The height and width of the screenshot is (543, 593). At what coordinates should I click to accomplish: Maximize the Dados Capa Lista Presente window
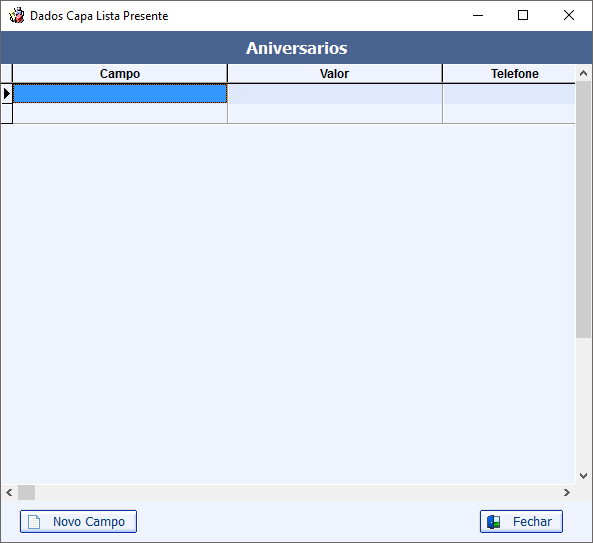(523, 16)
